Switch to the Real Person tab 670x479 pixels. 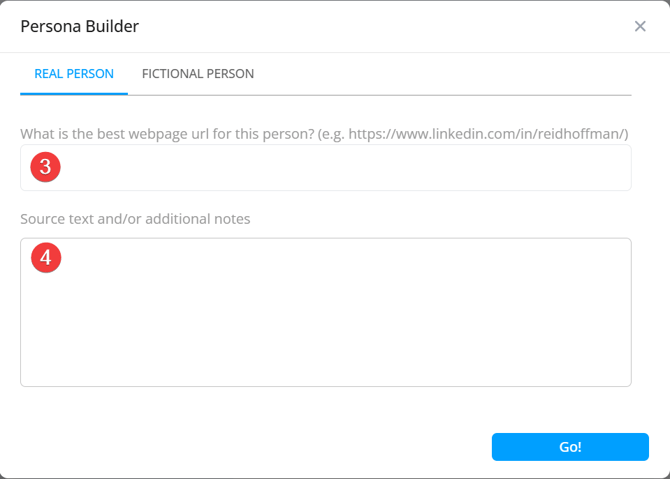click(x=74, y=74)
